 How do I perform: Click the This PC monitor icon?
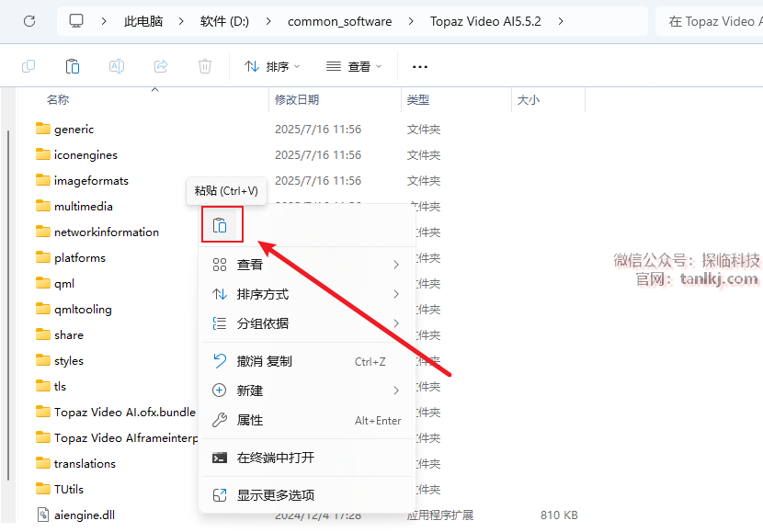(x=76, y=21)
